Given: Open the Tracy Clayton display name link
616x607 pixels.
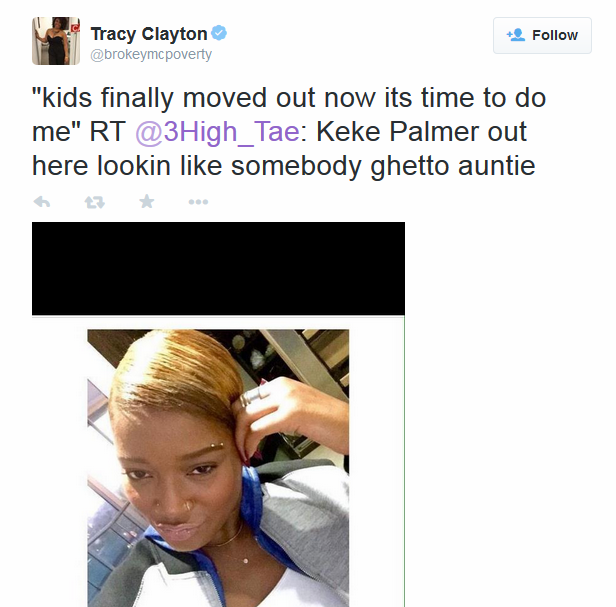Looking at the screenshot, I should tap(149, 34).
